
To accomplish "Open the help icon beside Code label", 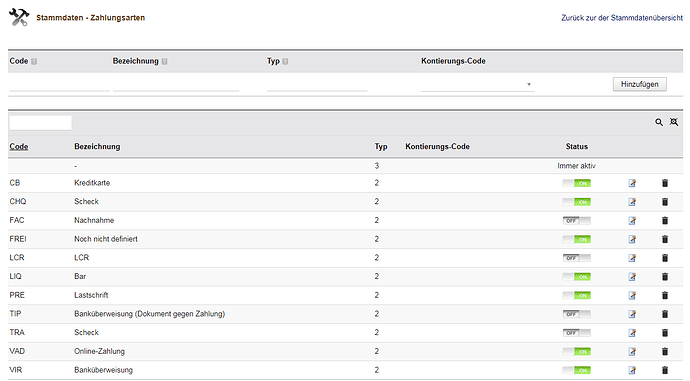I will [34, 62].
